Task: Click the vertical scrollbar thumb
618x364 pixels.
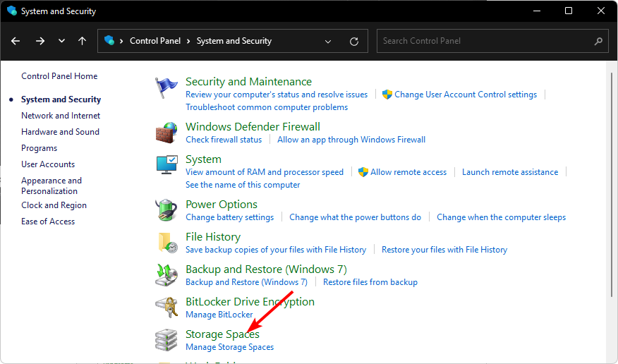Action: pyautogui.click(x=612, y=184)
